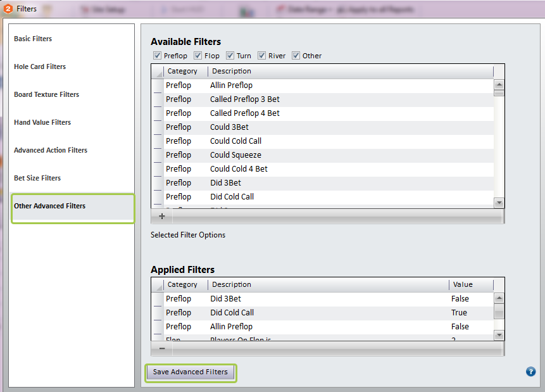Click Applied Filters scroll down arrow
The image size is (545, 392).
tap(499, 335)
